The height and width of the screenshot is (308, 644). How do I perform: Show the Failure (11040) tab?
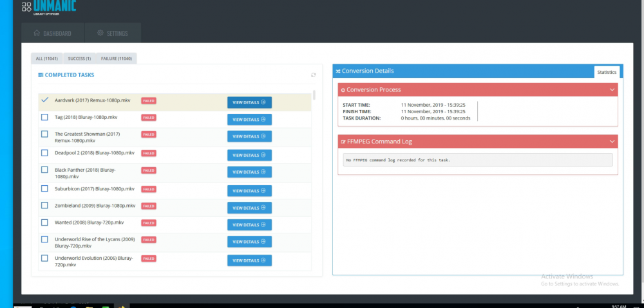pos(116,59)
